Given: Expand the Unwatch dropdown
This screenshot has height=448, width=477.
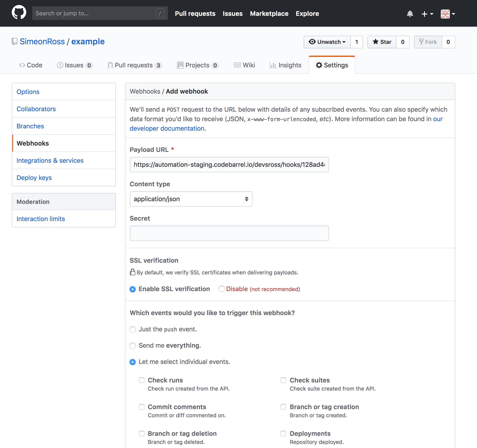Looking at the screenshot, I should coord(327,42).
